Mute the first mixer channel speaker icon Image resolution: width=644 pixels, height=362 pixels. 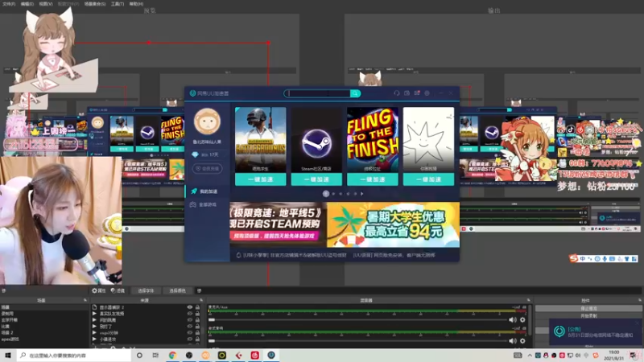coord(512,319)
